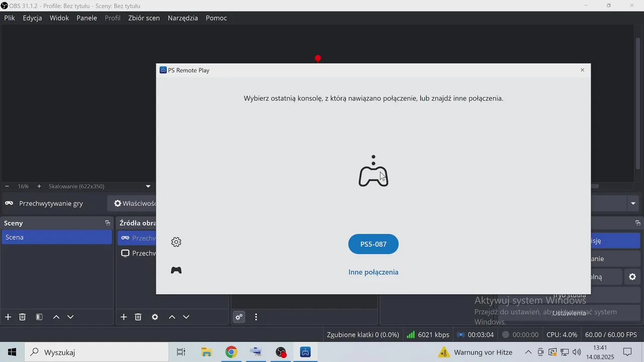
Task: Open the volume tray icon
Action: pyautogui.click(x=577, y=352)
